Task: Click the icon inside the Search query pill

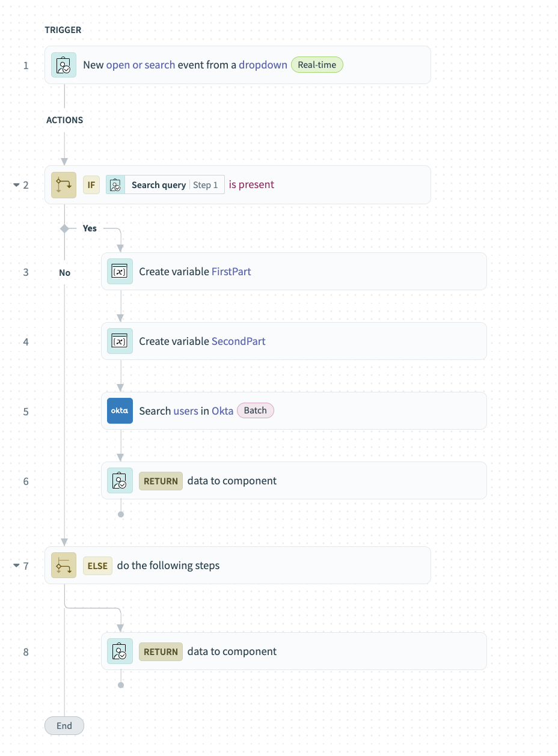Action: [x=114, y=184]
